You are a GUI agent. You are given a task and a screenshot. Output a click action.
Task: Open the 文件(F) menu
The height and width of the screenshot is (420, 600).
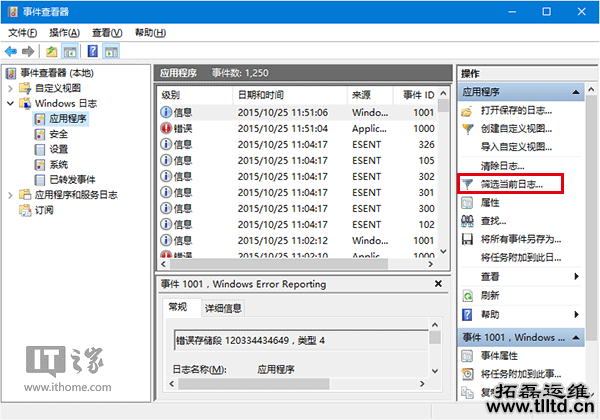coord(22,33)
